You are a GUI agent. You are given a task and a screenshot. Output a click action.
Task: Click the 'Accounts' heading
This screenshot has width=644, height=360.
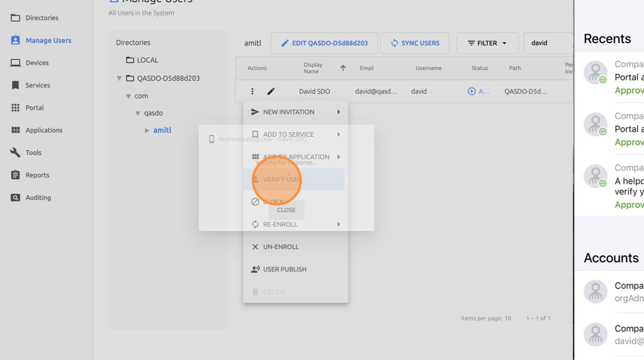[611, 258]
